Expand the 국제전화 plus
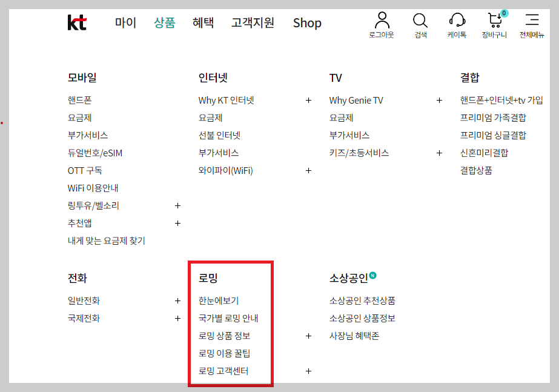The width and height of the screenshot is (559, 392). pyautogui.click(x=177, y=319)
